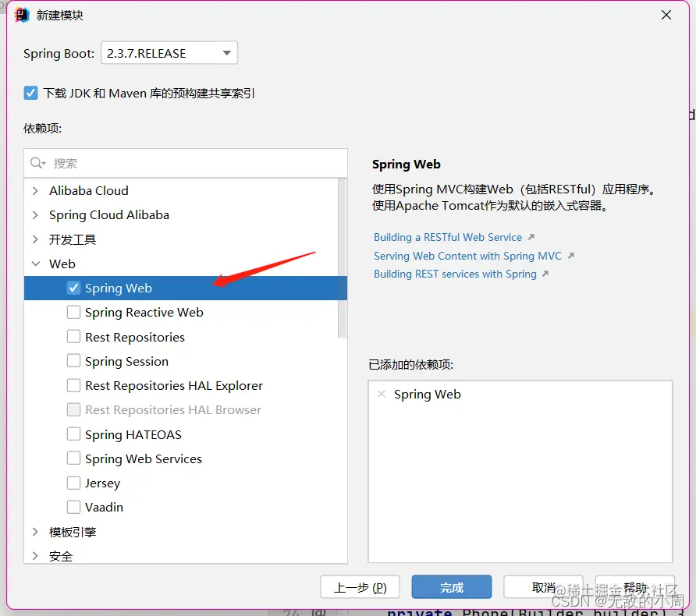Click the IntelliJ IDEA logo icon in title bar
The height and width of the screenshot is (616, 696).
[x=21, y=15]
